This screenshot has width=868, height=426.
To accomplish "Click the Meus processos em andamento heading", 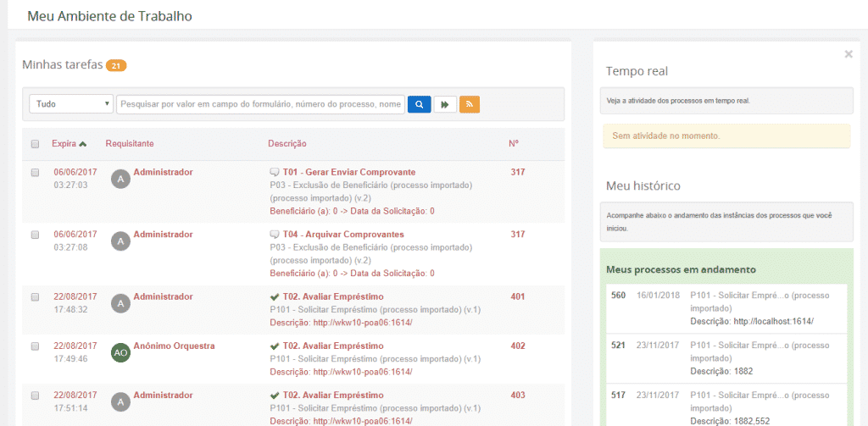I will [681, 270].
